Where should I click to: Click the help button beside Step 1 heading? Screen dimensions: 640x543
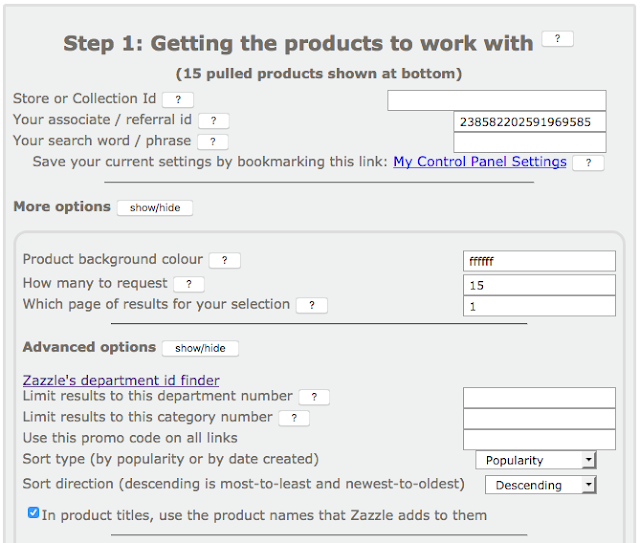pos(557,39)
